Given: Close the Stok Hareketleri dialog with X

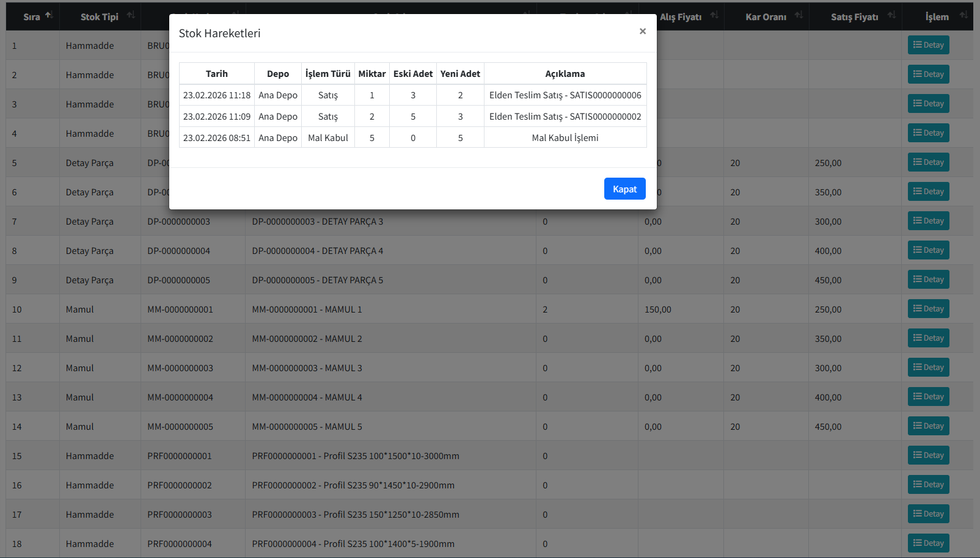Looking at the screenshot, I should click(x=642, y=31).
